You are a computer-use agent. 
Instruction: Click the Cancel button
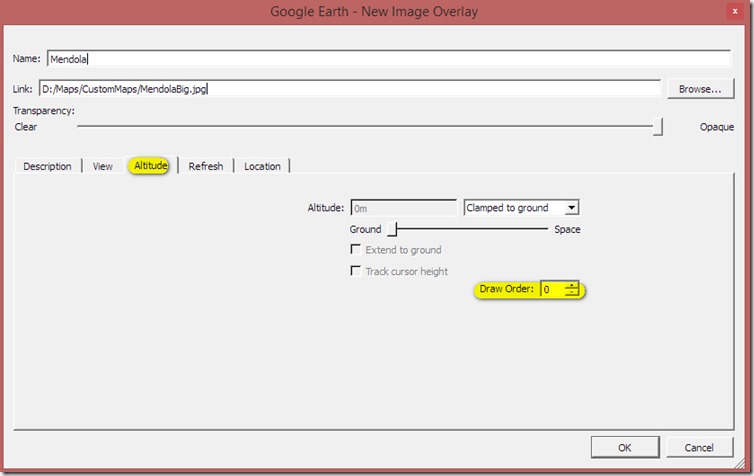pos(699,448)
